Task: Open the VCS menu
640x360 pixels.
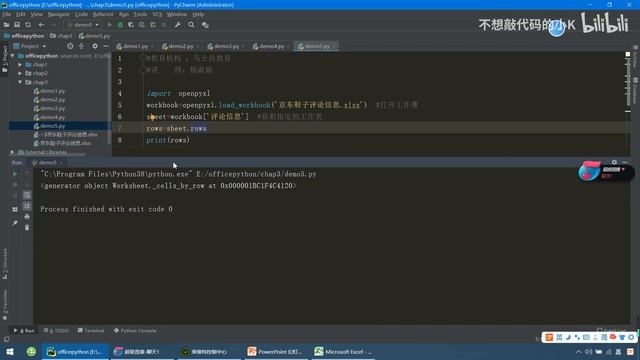Action: 157,14
